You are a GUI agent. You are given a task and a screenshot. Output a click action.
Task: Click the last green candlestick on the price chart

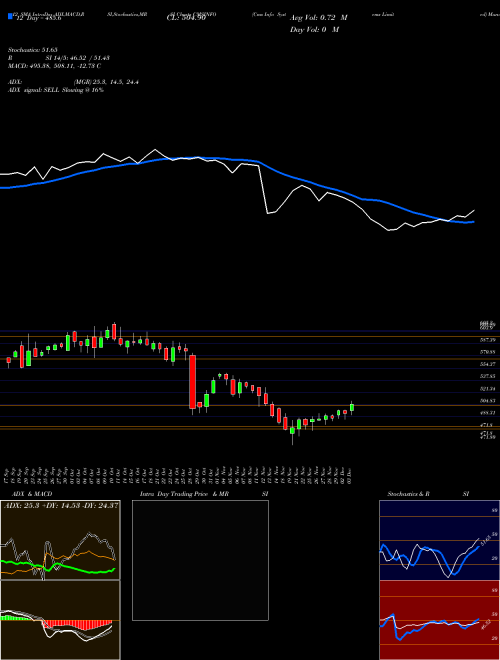[352, 407]
